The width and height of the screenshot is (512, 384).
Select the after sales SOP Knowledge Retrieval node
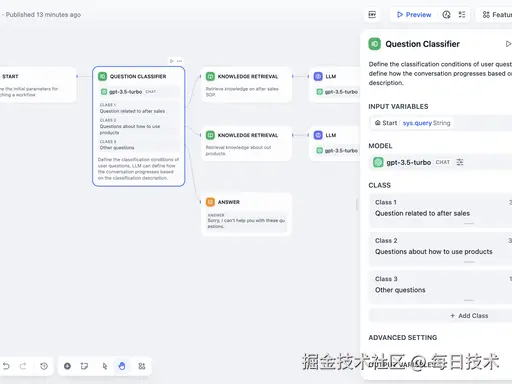[247, 85]
